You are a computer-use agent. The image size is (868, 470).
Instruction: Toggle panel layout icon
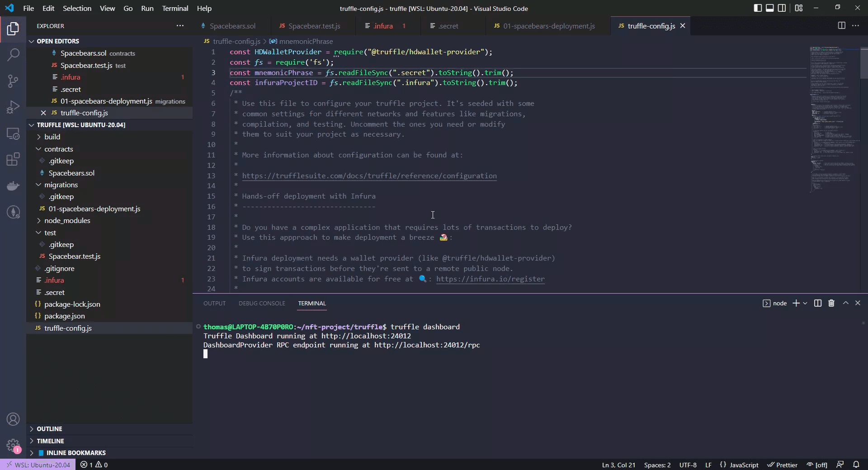tap(769, 8)
